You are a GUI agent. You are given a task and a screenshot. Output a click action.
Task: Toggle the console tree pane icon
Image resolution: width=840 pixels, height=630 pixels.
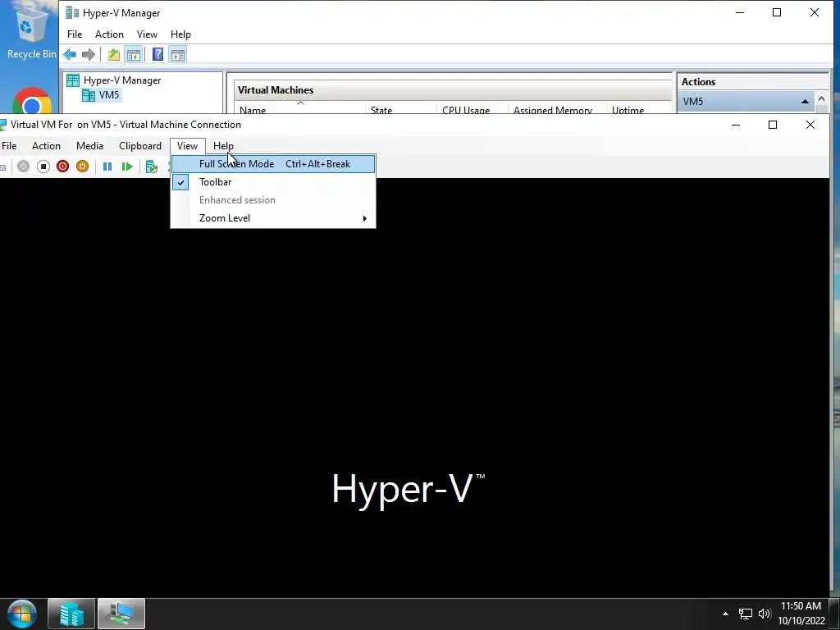[x=134, y=54]
